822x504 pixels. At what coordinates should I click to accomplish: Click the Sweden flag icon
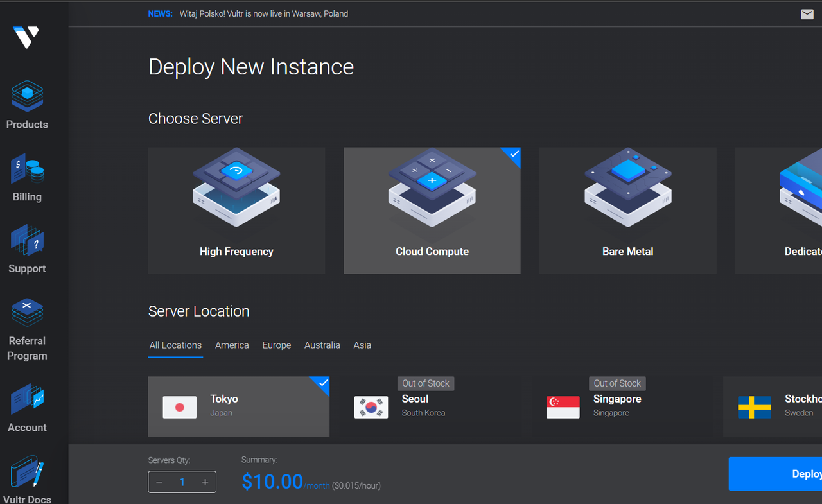point(755,407)
